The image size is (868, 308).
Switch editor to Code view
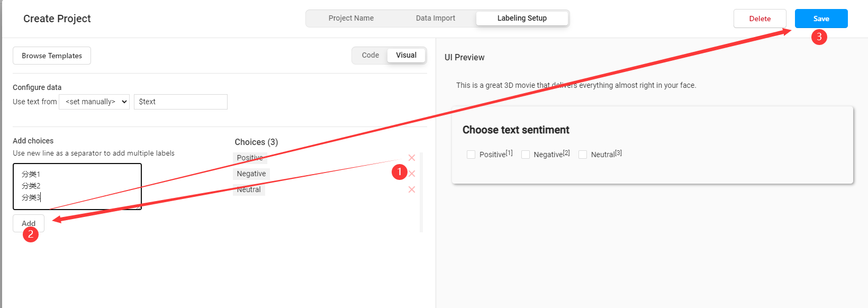[370, 55]
